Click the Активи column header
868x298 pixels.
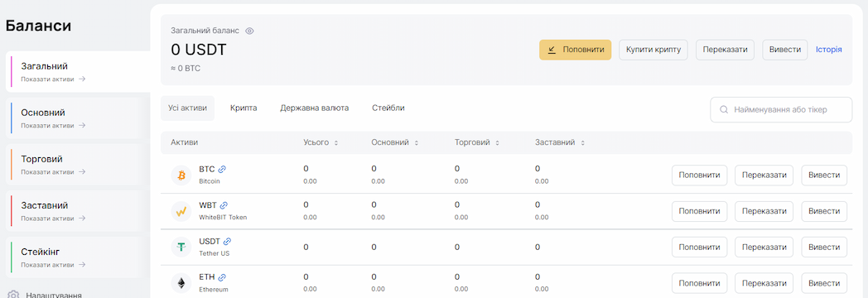pyautogui.click(x=185, y=142)
